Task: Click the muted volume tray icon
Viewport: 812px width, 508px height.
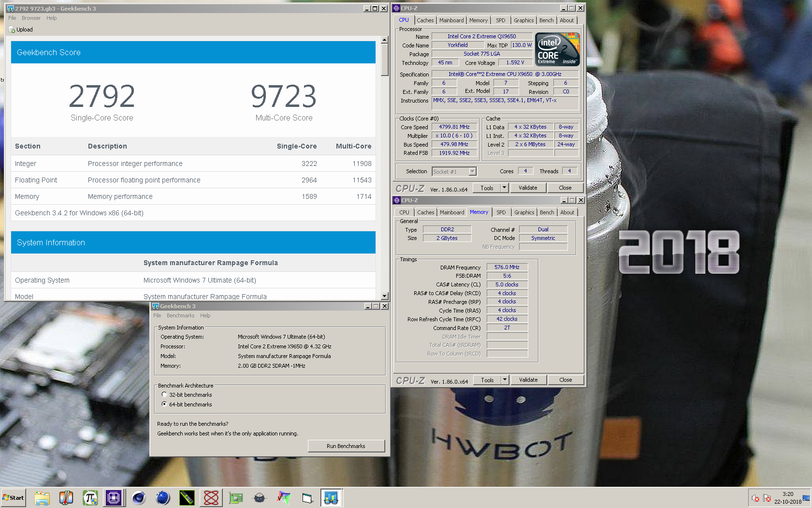Action: point(755,498)
